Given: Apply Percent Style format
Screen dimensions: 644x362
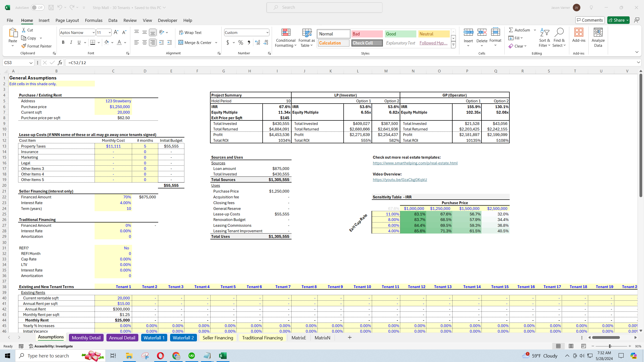Looking at the screenshot, I should (x=241, y=42).
